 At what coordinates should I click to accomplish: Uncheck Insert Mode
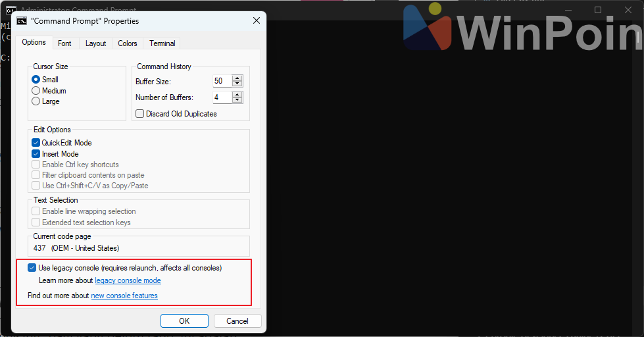pos(36,154)
